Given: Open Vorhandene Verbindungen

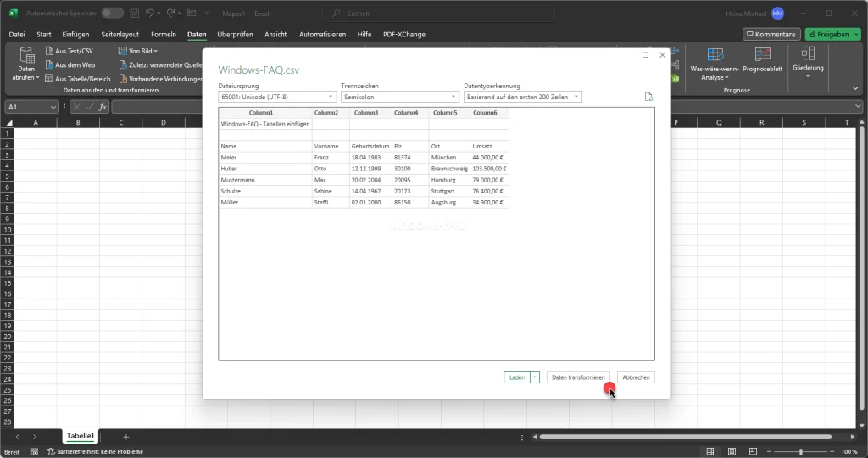Looking at the screenshot, I should pos(160,79).
